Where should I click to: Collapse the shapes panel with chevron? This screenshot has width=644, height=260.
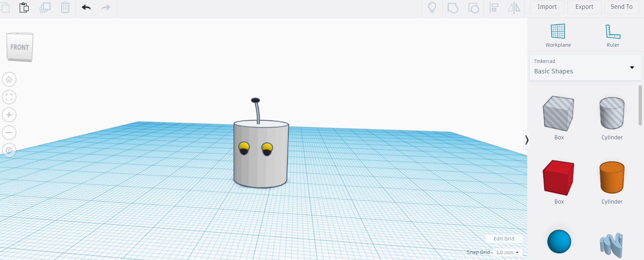click(x=527, y=140)
